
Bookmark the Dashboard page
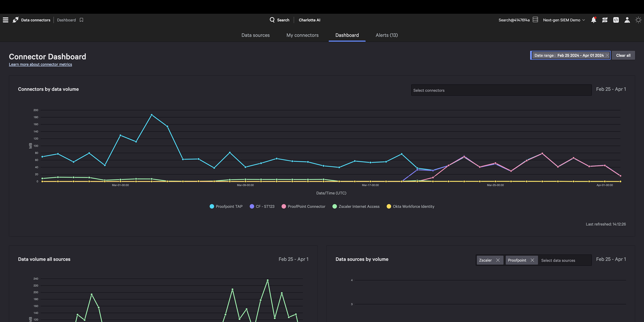tap(81, 20)
